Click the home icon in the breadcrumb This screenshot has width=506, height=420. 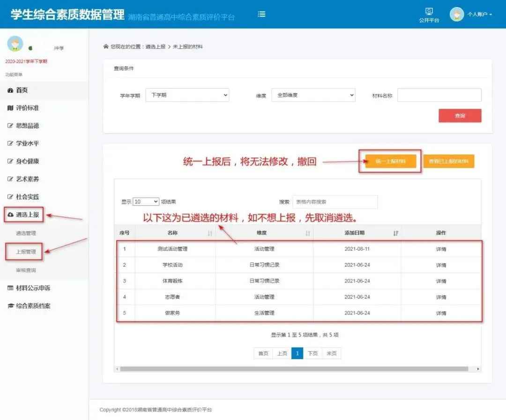click(x=106, y=47)
